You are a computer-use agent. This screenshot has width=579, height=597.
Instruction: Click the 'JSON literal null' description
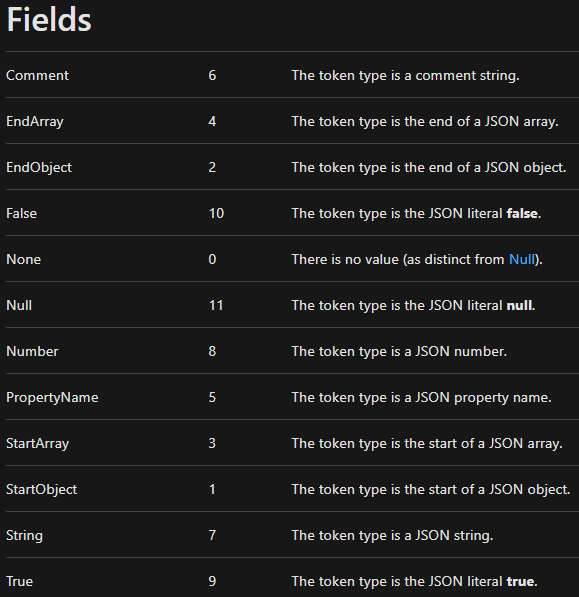413,306
